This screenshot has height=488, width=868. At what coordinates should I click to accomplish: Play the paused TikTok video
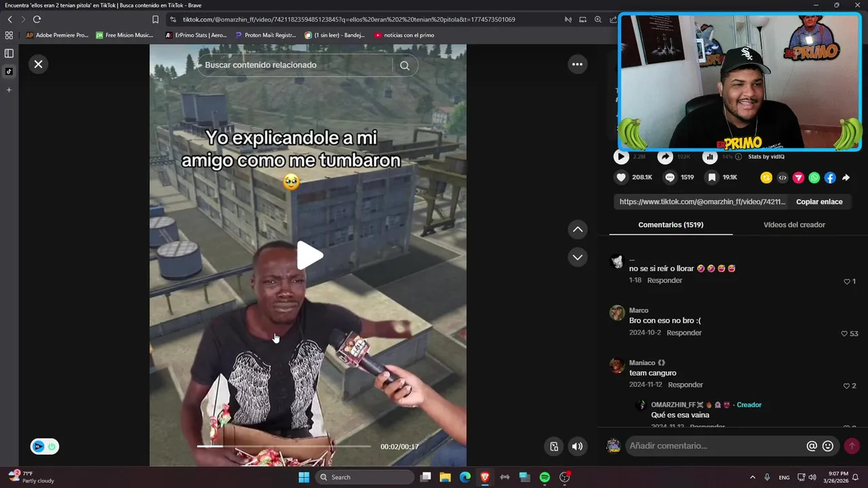309,256
